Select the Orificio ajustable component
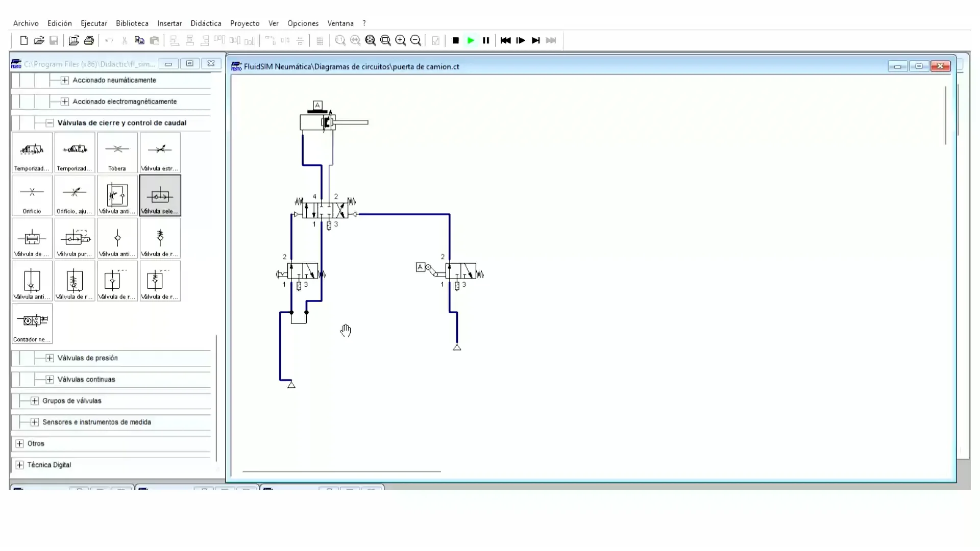This screenshot has width=980, height=551. [75, 195]
